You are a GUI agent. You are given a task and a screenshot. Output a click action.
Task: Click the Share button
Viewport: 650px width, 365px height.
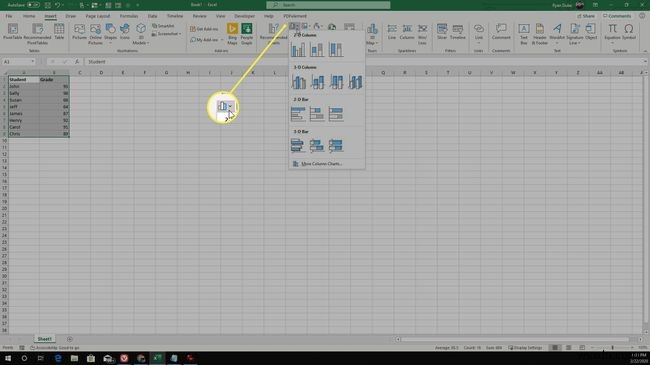point(586,16)
